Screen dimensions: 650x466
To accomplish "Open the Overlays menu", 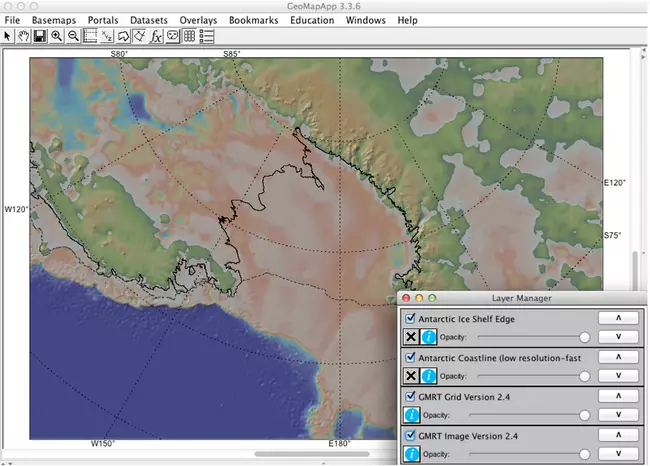I will (x=198, y=20).
